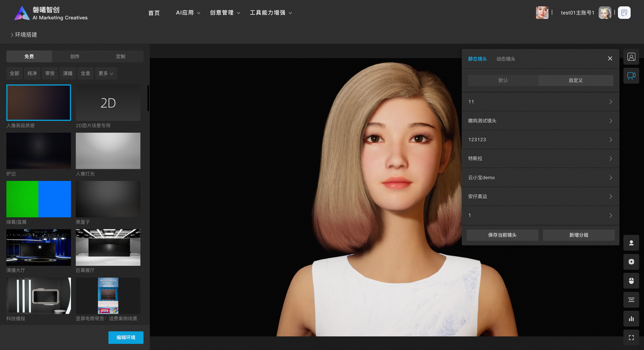Viewport: 644px width, 350px height.
Task: Select the 人像高级质感 scene thumbnail
Action: coord(39,103)
